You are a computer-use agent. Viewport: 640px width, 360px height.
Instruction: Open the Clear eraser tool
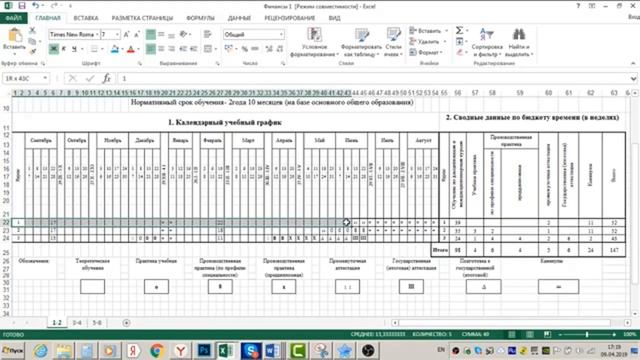(460, 52)
